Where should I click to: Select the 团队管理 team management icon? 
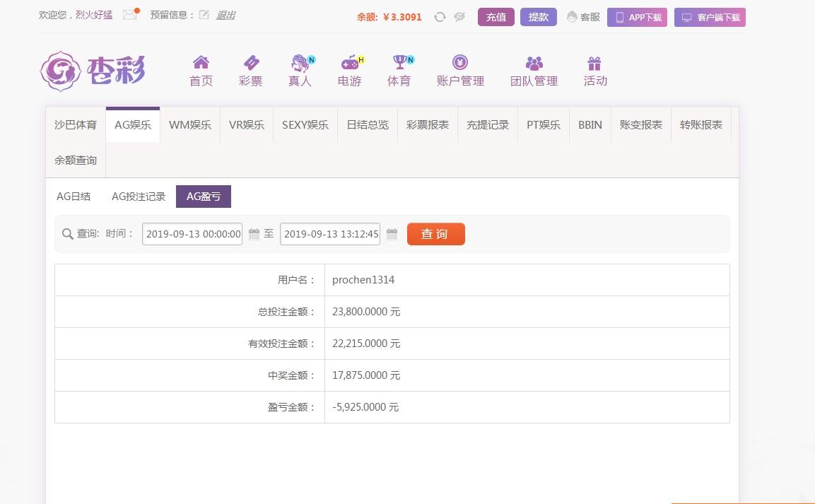535,69
